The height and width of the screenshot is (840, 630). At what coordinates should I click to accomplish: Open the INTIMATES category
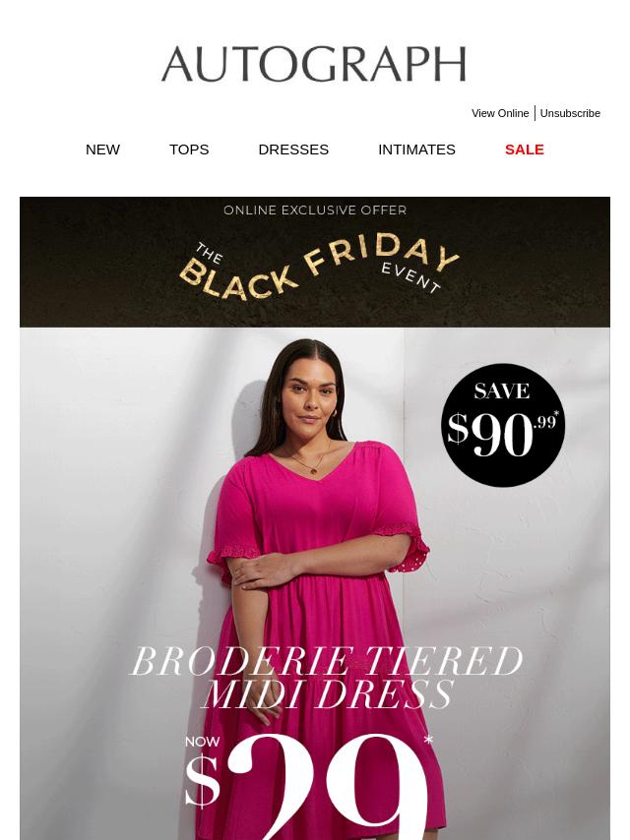tap(416, 150)
